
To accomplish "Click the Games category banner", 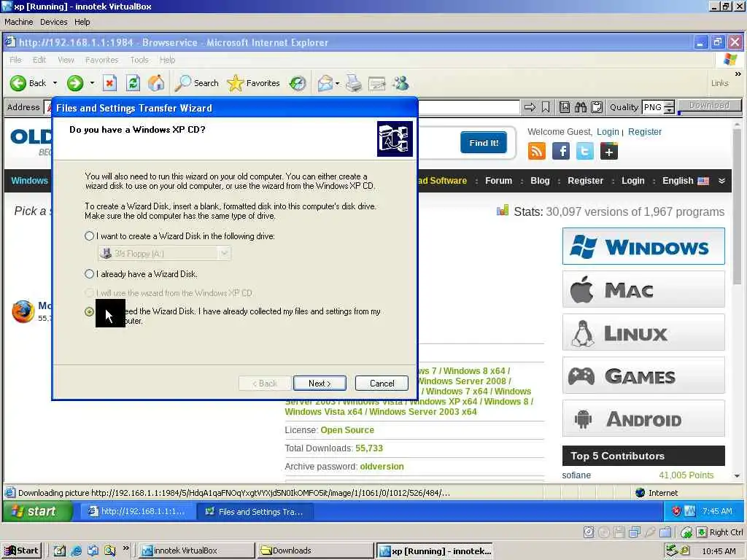I will [x=643, y=376].
